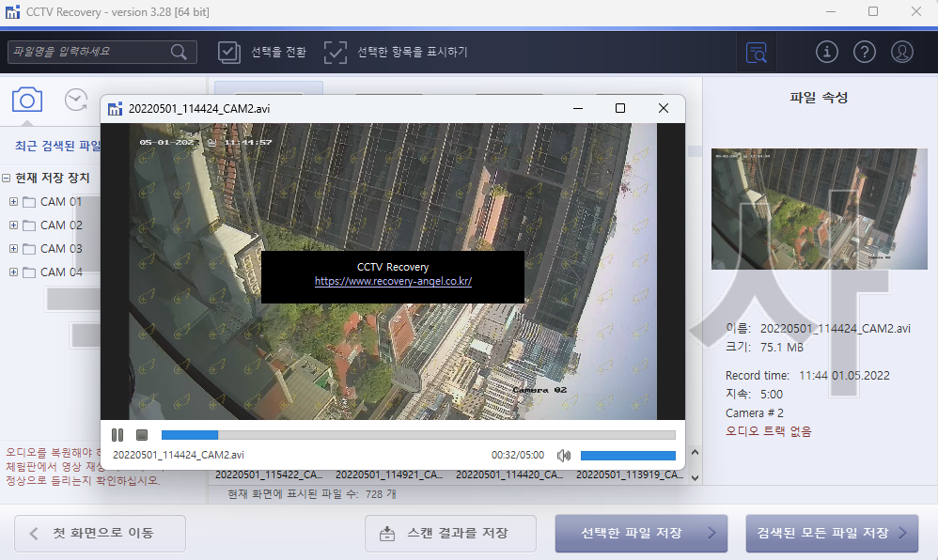Click the search magnifier icon in filename field
This screenshot has width=938, height=560.
pyautogui.click(x=179, y=52)
